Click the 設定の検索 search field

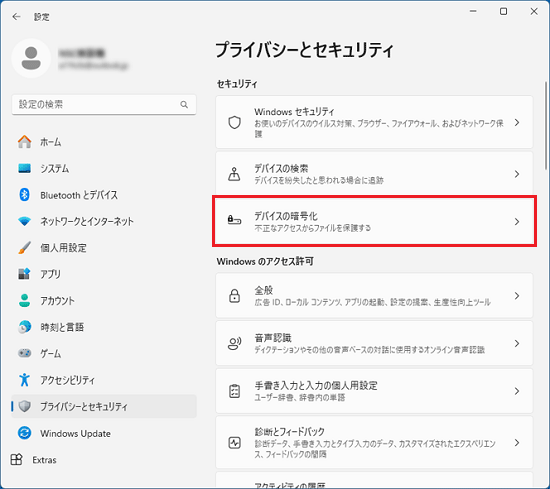(104, 104)
